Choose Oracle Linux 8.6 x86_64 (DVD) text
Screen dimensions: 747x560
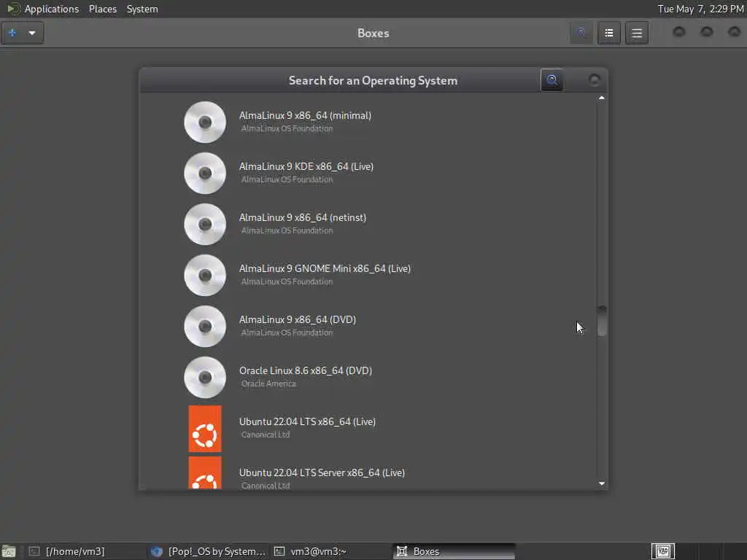(306, 370)
